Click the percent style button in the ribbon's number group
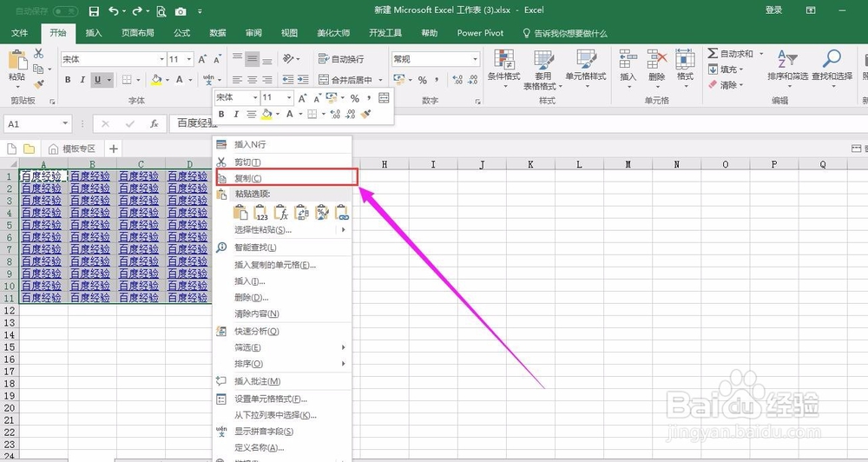This screenshot has height=462, width=868. click(x=423, y=80)
